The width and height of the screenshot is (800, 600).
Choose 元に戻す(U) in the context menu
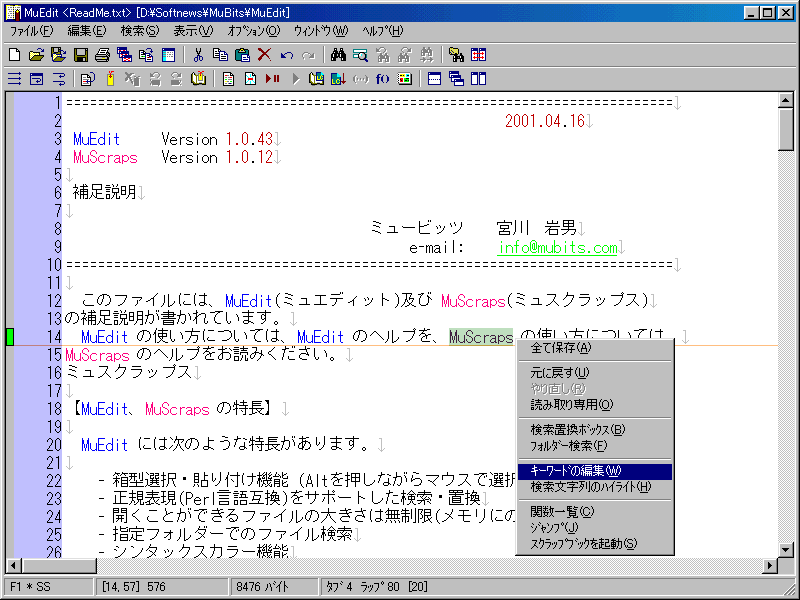coord(595,373)
